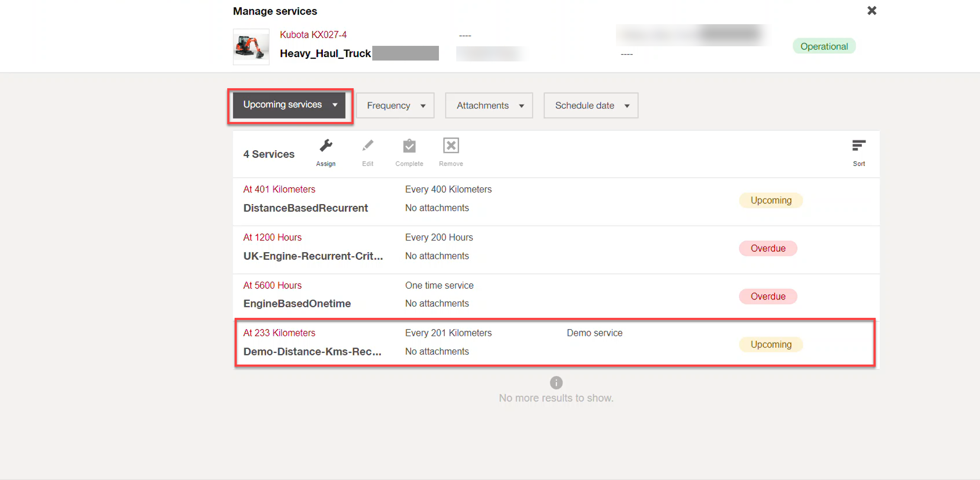Click the Assign wrench icon
The width and height of the screenshot is (980, 480).
pos(326,146)
